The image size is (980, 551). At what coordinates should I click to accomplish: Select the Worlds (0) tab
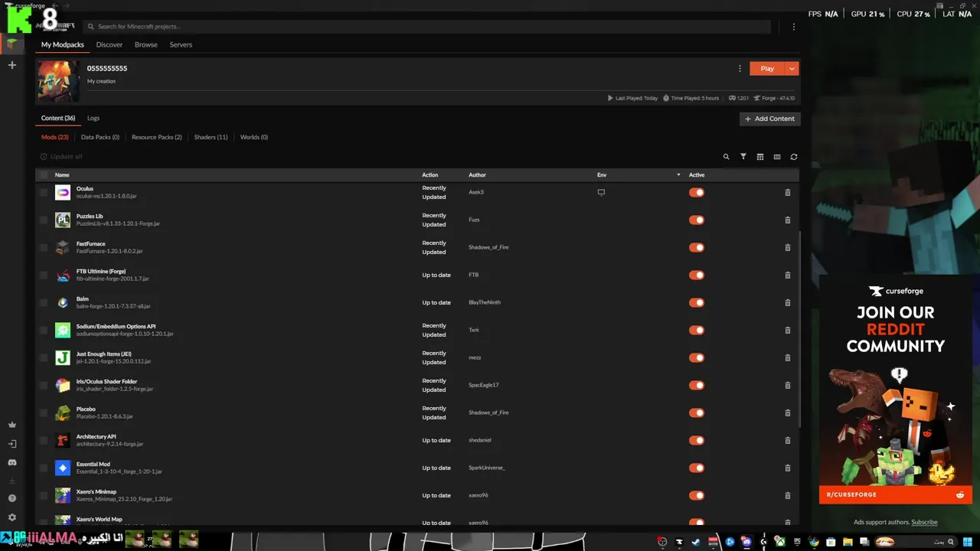coord(254,138)
